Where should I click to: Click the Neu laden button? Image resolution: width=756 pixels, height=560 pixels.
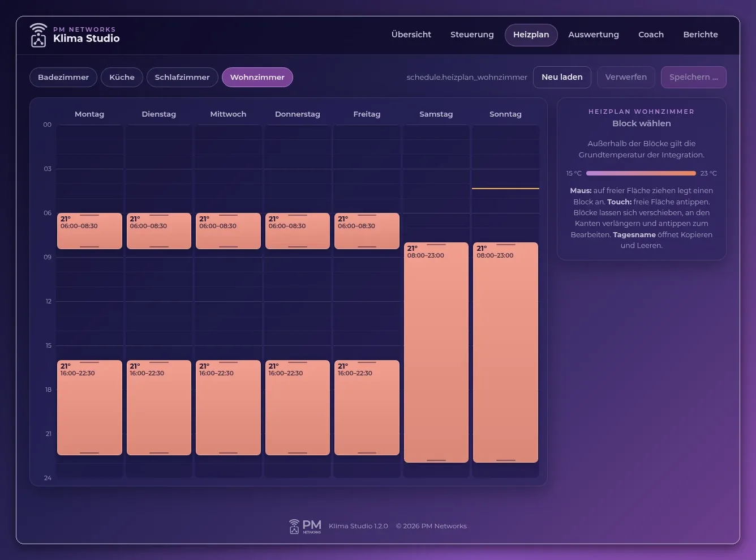pyautogui.click(x=562, y=77)
